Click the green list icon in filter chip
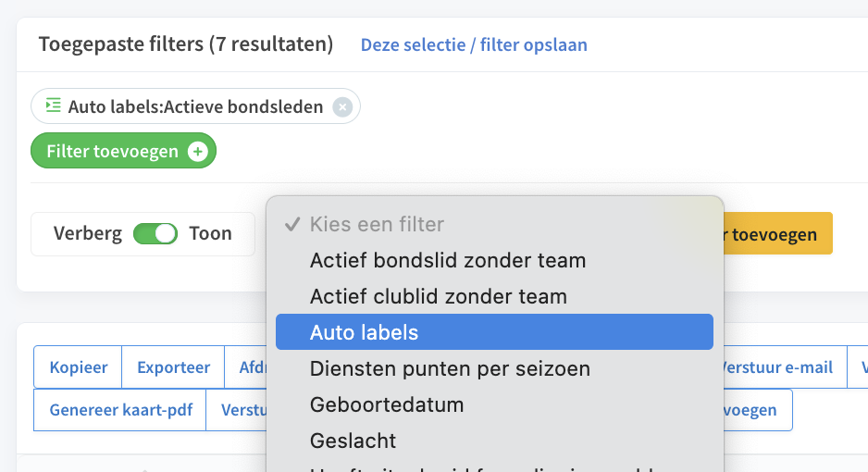Viewport: 868px width, 472px height. (x=53, y=106)
